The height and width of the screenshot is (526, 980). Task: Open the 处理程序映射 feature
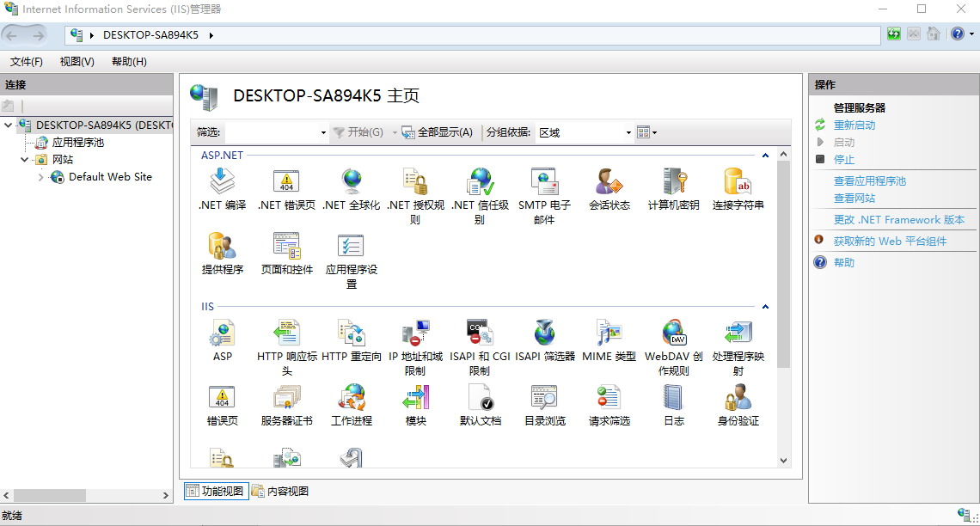click(737, 333)
